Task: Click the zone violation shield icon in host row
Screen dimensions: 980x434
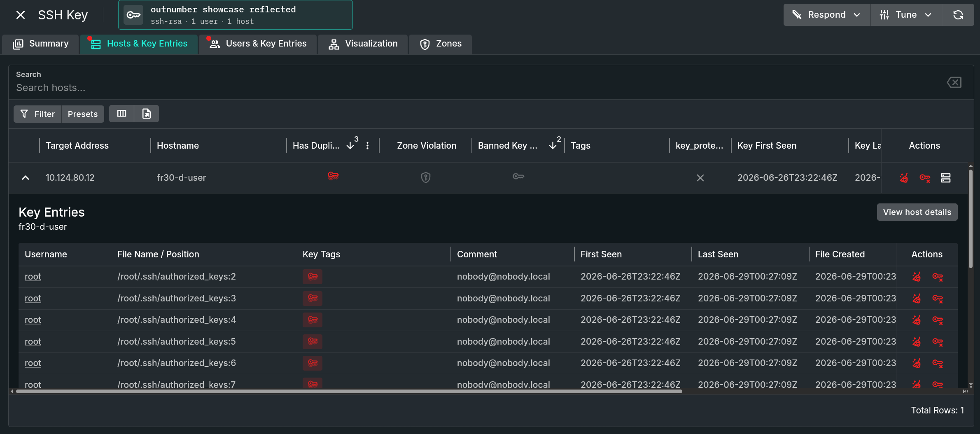Action: coord(426,177)
